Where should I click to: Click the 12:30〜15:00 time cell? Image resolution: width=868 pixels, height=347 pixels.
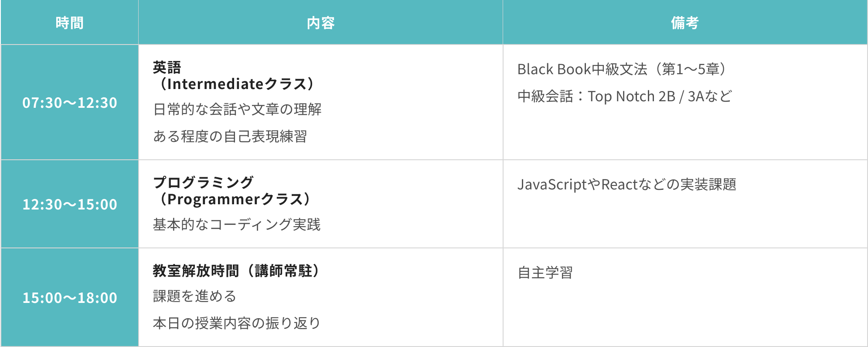pos(69,204)
